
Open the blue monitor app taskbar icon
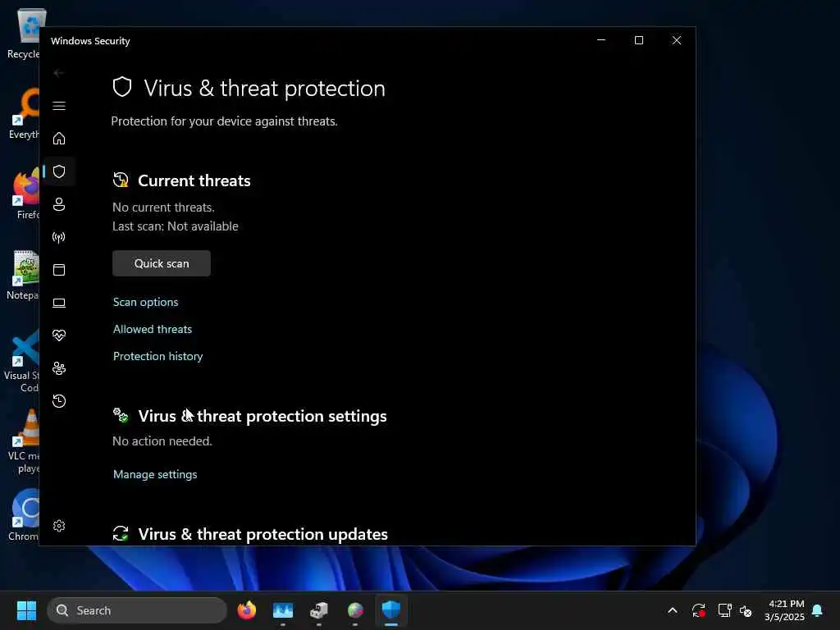tap(283, 610)
